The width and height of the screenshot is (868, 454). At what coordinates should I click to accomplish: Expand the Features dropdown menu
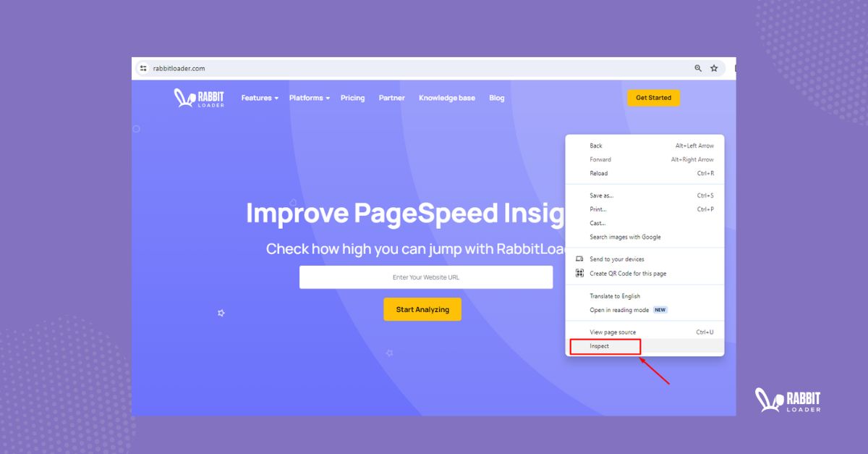(259, 98)
